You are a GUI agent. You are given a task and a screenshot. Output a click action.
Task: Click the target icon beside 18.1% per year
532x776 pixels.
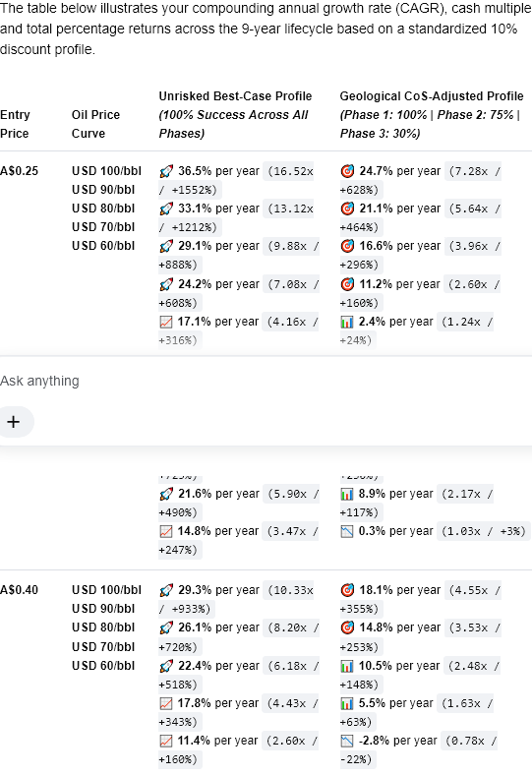347,590
